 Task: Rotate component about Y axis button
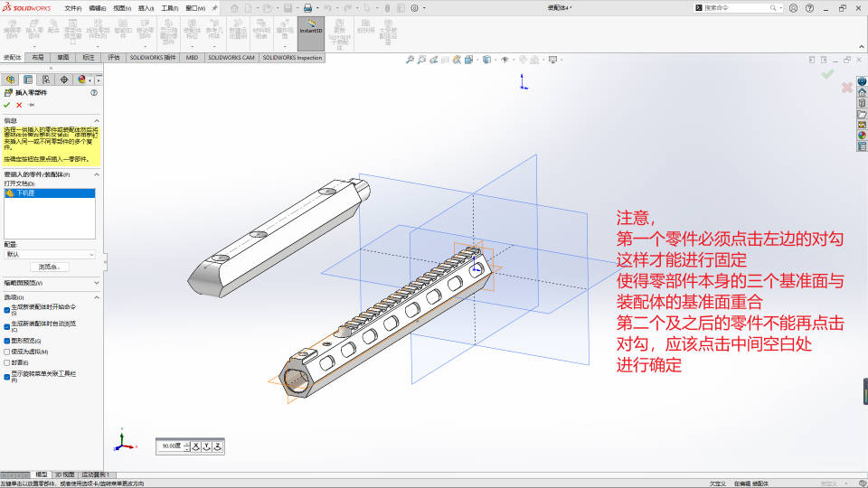[x=207, y=446]
